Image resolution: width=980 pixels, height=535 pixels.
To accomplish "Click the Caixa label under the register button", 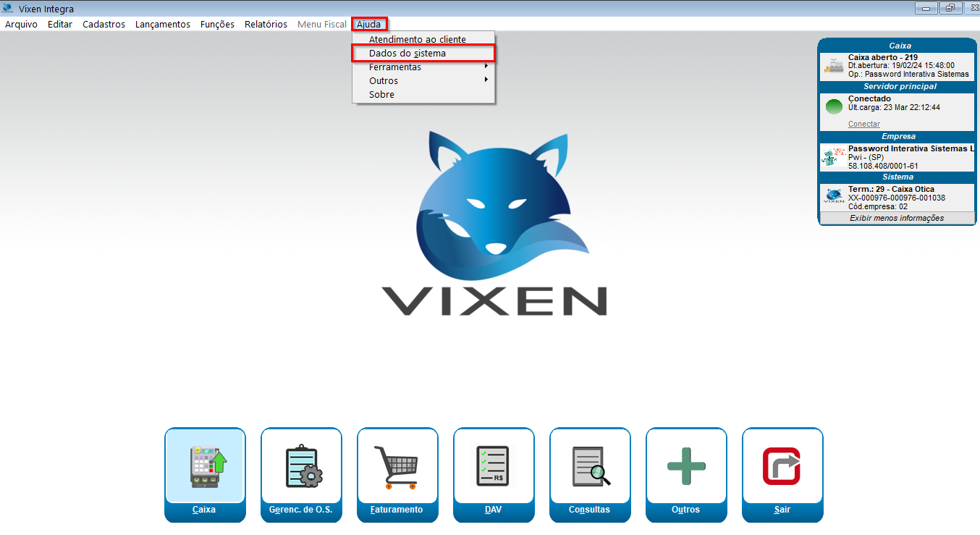I will pyautogui.click(x=204, y=510).
